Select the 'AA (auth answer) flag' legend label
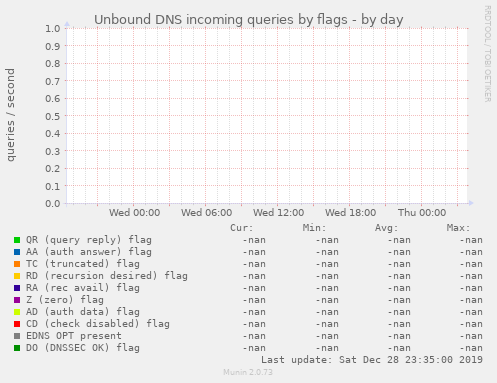Image resolution: width=497 pixels, height=383 pixels. (89, 252)
